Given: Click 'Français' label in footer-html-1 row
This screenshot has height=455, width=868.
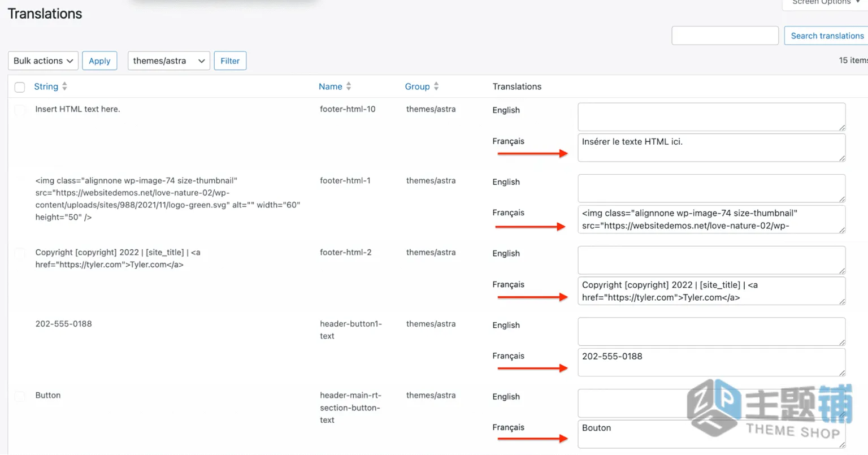Looking at the screenshot, I should (508, 213).
